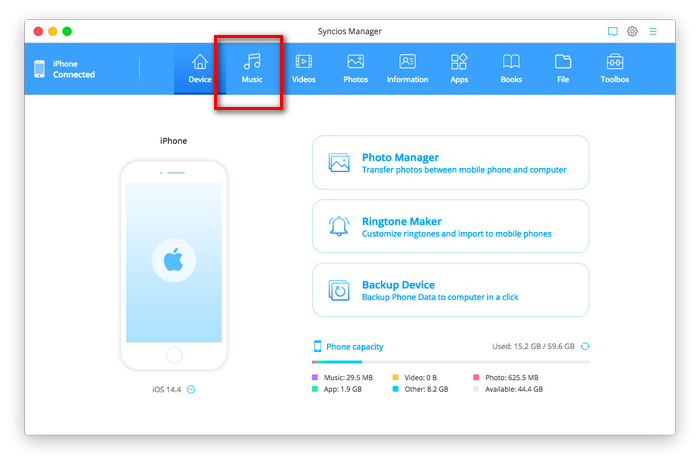Click 'Available: 44.4 GB' label
The width and height of the screenshot is (700, 464).
point(514,389)
